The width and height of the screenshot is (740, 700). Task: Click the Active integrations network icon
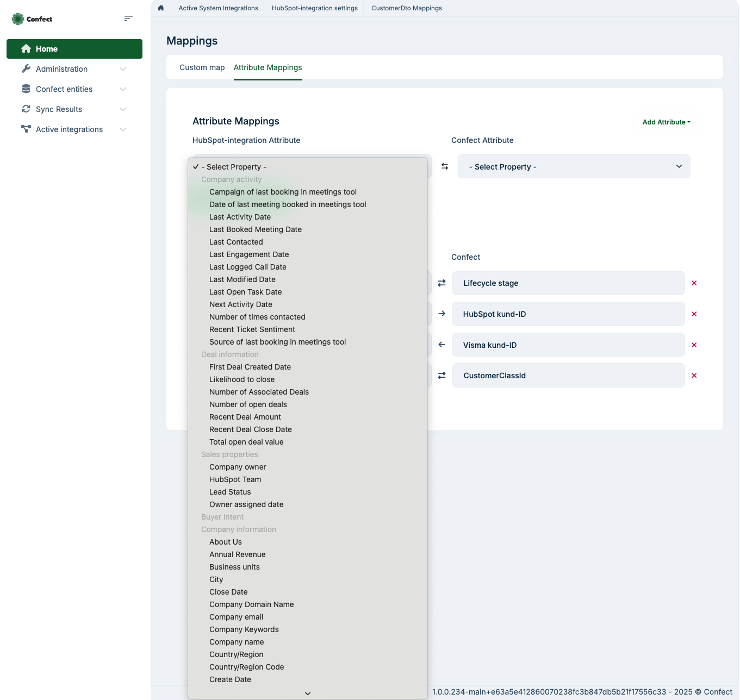[x=26, y=129]
